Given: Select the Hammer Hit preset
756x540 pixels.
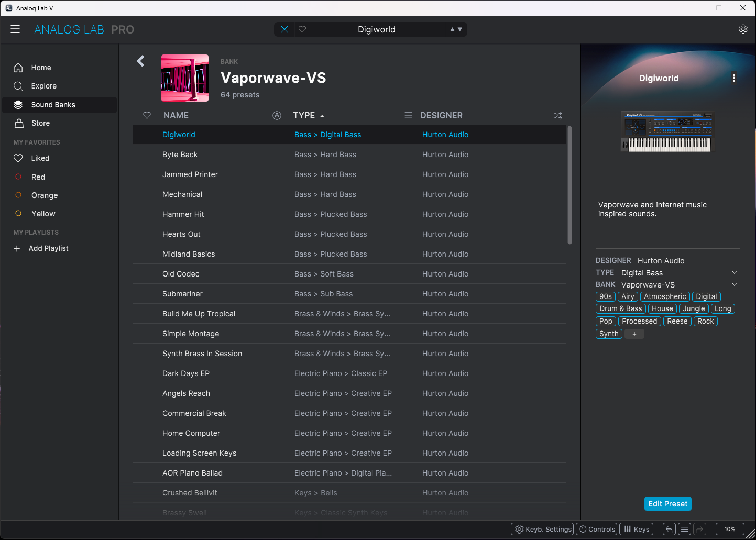Looking at the screenshot, I should [349, 214].
